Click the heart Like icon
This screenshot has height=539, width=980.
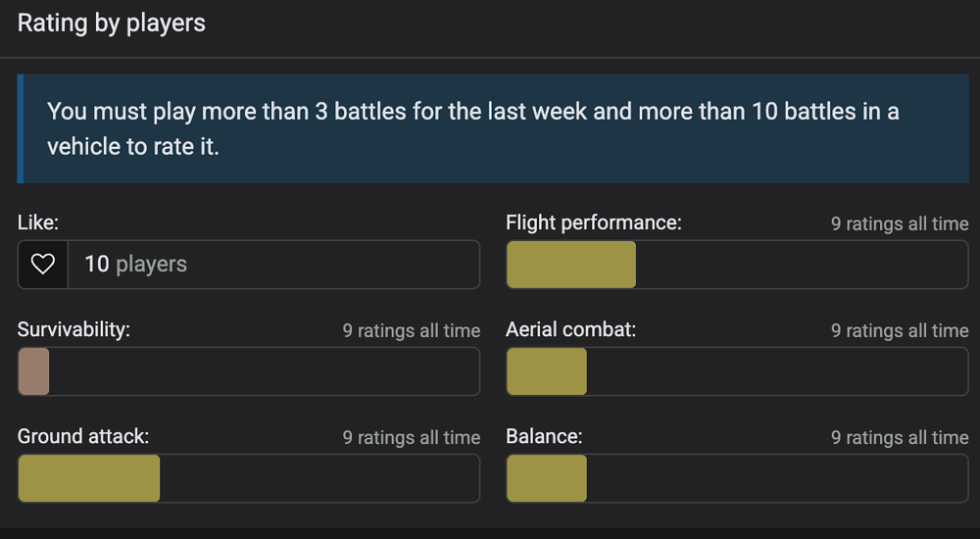(x=42, y=265)
